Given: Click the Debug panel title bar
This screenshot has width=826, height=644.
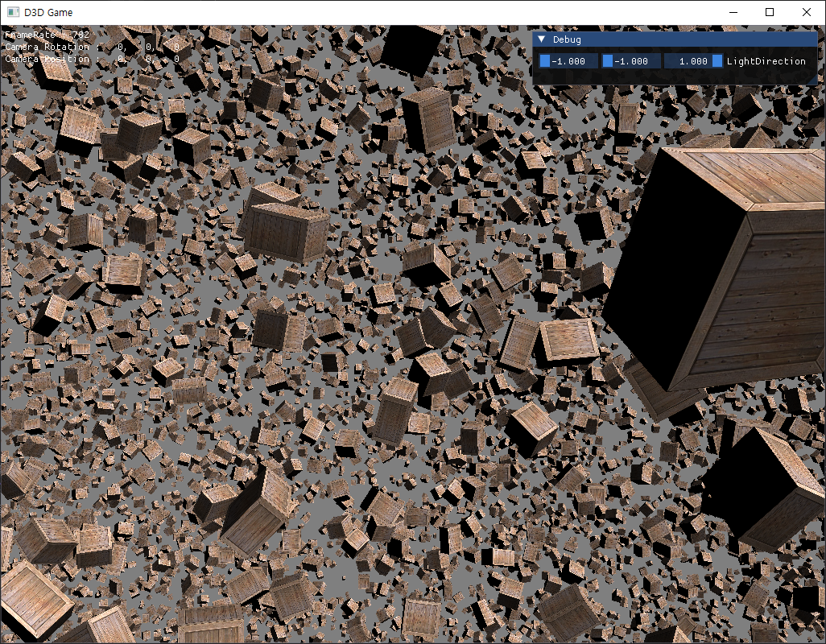Looking at the screenshot, I should (675, 39).
